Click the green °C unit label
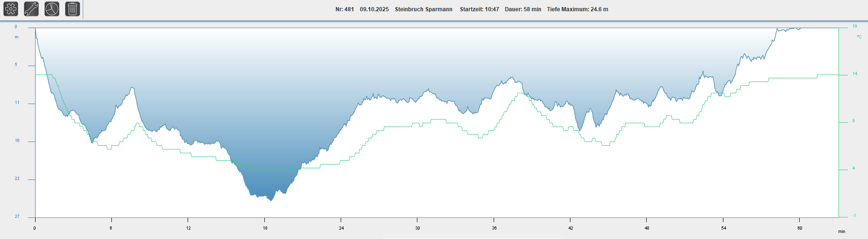The width and height of the screenshot is (868, 239). (859, 37)
